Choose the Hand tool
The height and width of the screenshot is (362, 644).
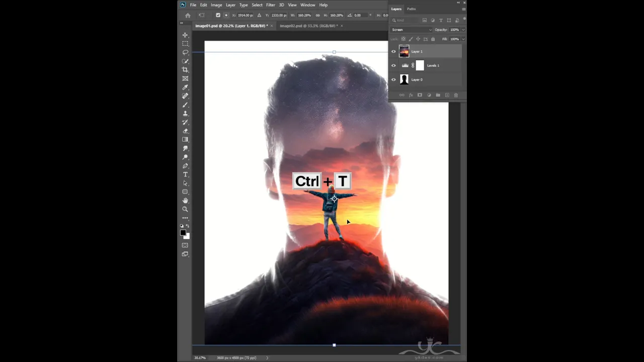[x=185, y=201]
